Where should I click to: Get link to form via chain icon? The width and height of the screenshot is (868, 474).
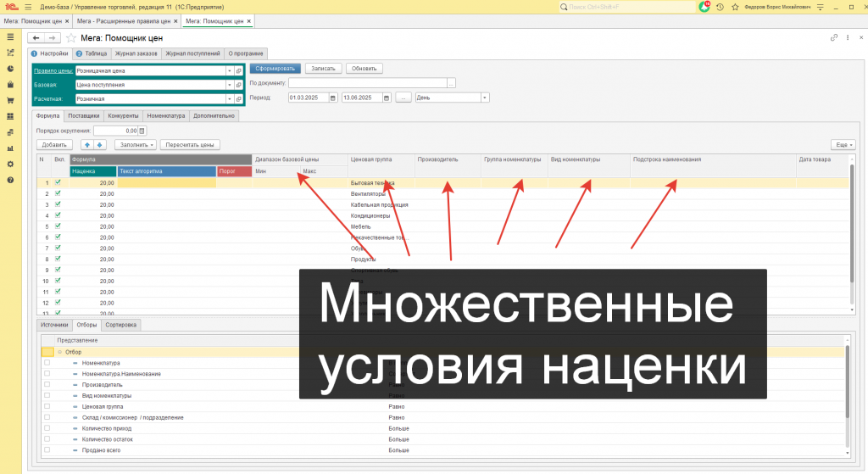[834, 37]
